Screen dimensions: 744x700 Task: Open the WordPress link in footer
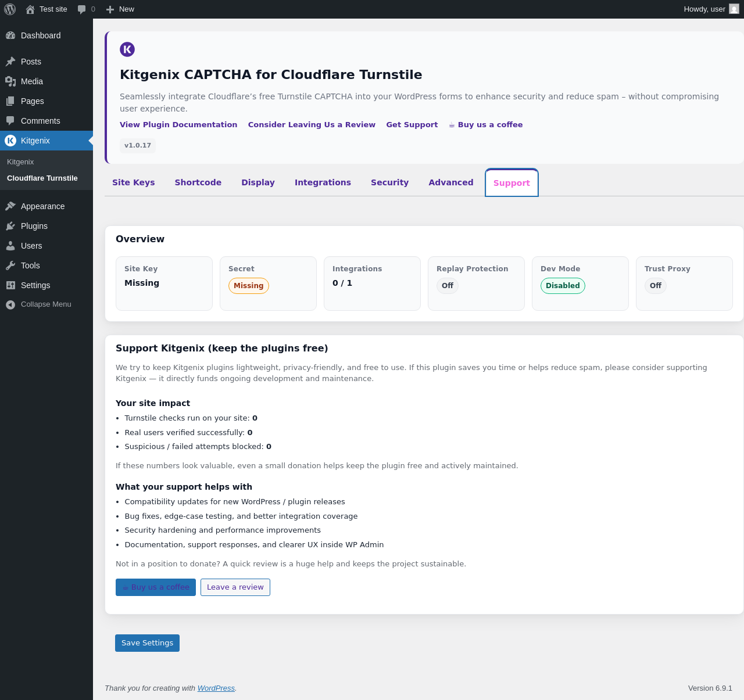click(x=216, y=688)
